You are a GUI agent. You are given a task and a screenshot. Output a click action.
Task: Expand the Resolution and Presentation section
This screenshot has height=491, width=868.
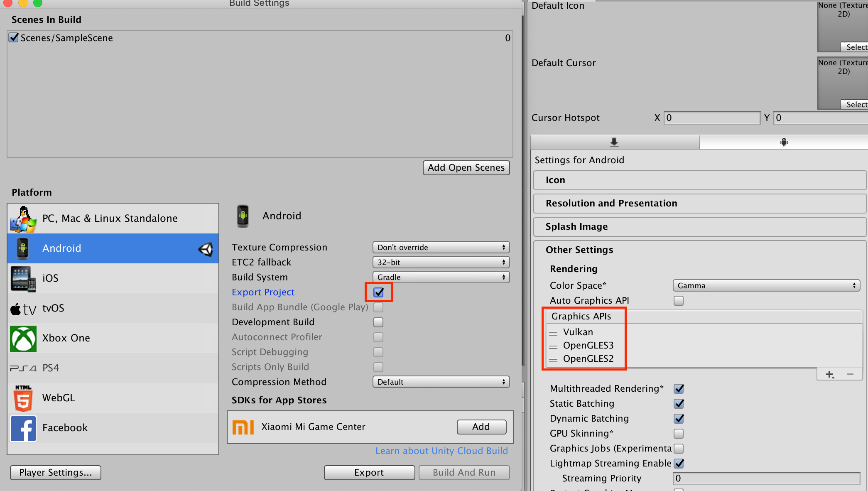[x=611, y=203]
